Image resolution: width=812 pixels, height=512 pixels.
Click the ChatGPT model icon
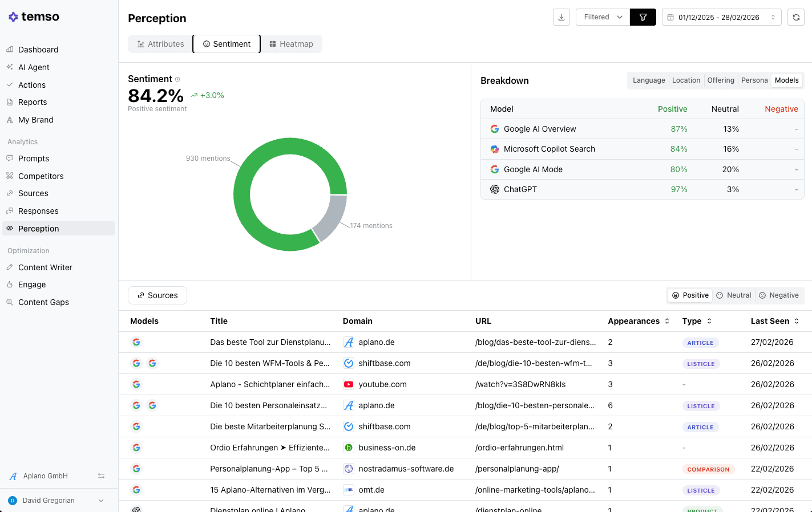pyautogui.click(x=495, y=189)
